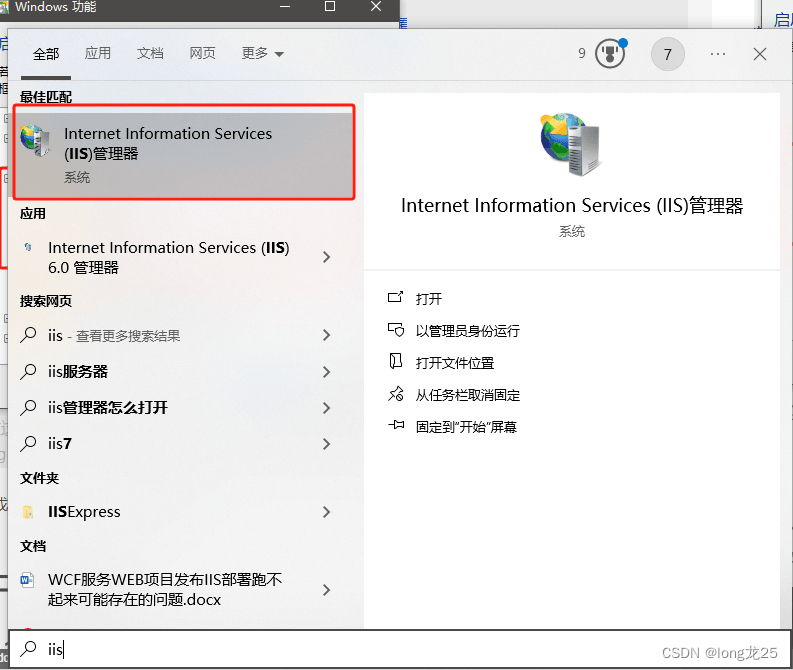The height and width of the screenshot is (670, 793).
Task: Expand the iis管理器怎么打开 arrow
Action: [x=327, y=408]
